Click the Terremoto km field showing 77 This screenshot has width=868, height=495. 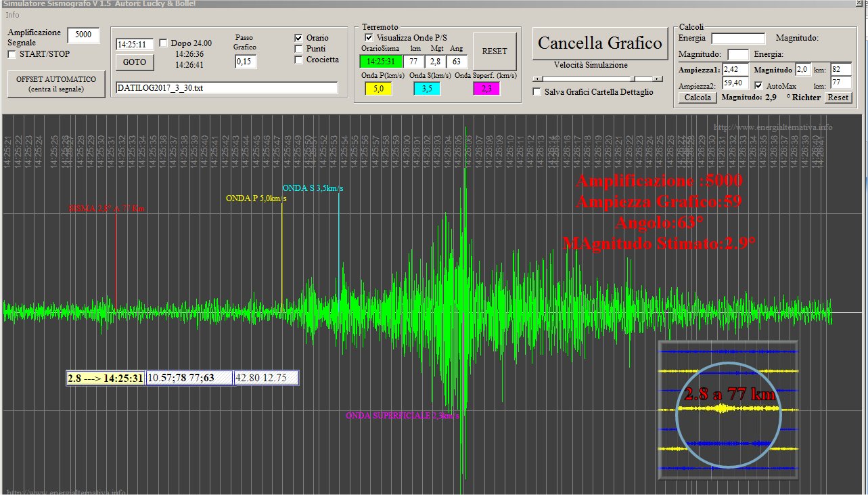click(x=413, y=62)
